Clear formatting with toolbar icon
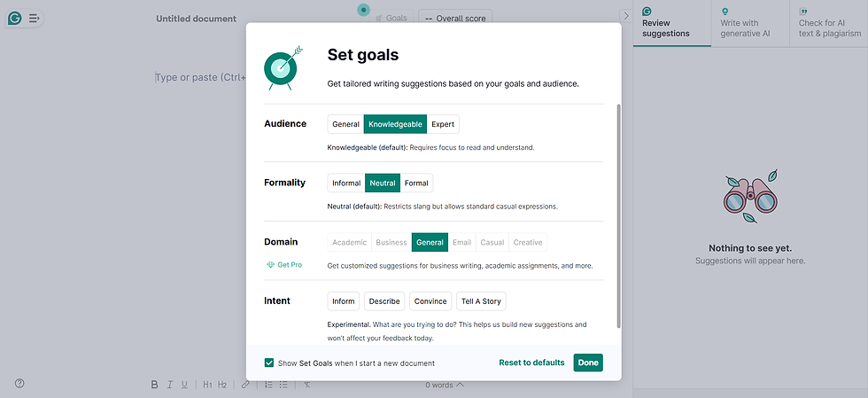This screenshot has width=868, height=398. point(307,384)
